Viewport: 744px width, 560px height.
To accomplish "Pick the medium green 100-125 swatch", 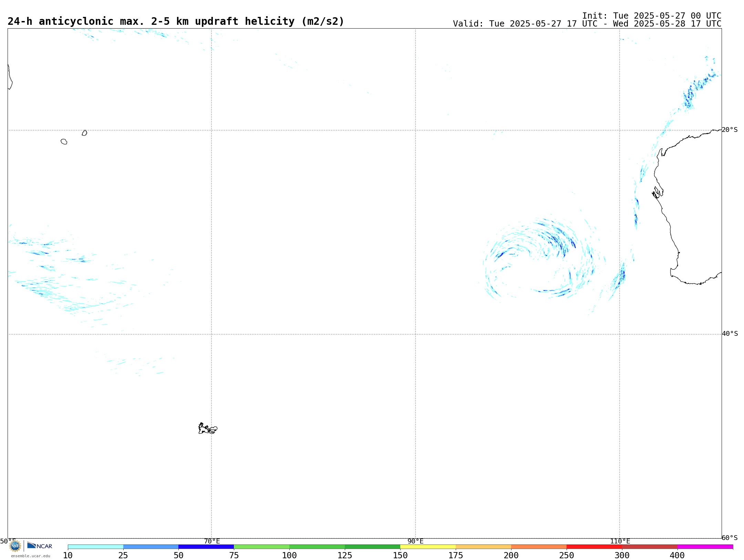I will (317, 547).
